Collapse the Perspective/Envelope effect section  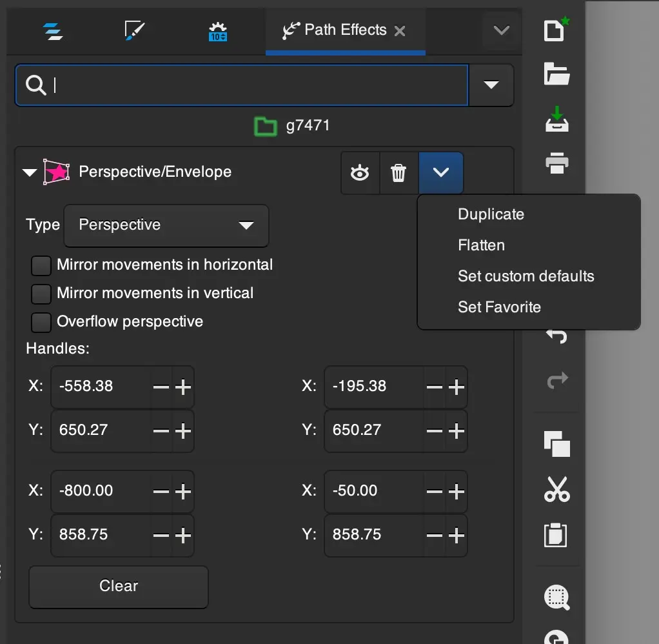(x=29, y=172)
